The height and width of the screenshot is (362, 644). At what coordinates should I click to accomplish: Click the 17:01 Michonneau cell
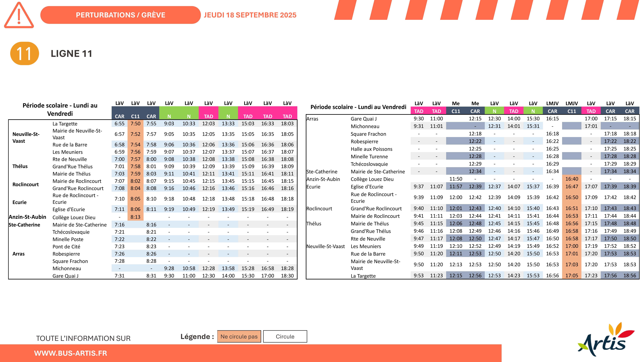pos(591,126)
